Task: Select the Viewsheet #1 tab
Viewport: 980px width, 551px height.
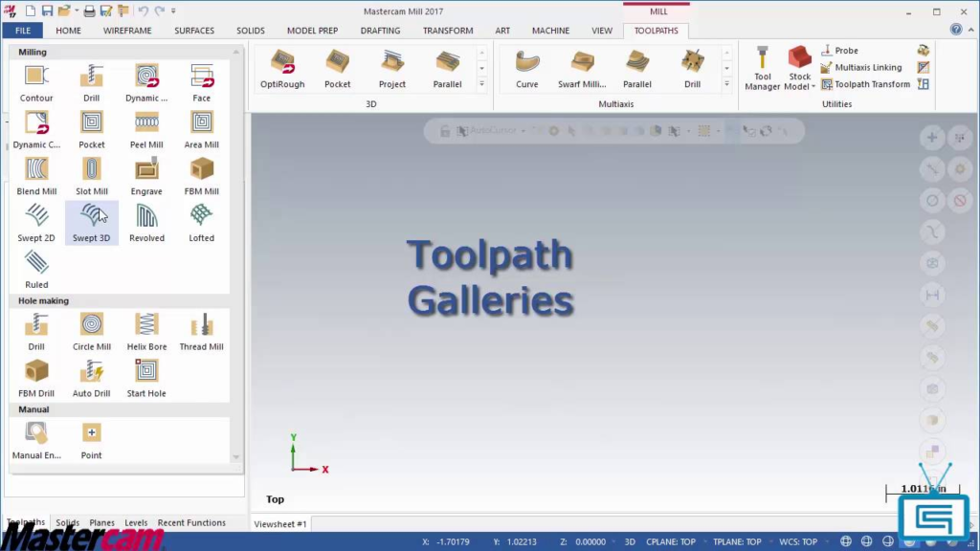Action: coord(280,523)
